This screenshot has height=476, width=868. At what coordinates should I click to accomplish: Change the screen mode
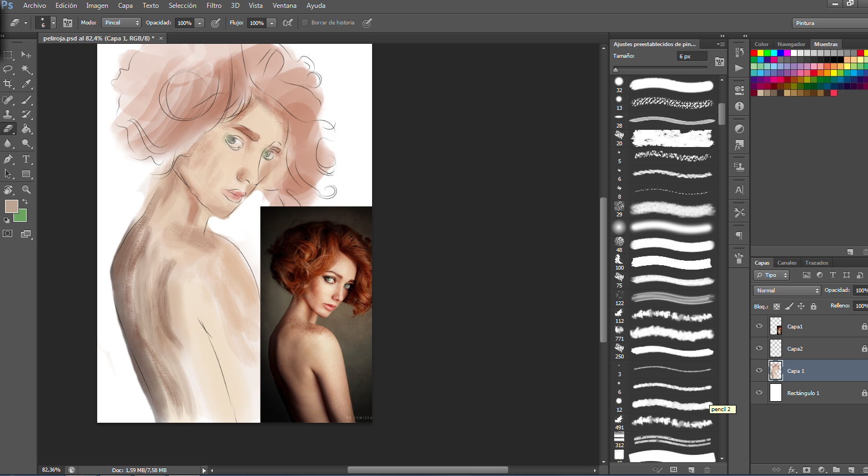(x=26, y=234)
